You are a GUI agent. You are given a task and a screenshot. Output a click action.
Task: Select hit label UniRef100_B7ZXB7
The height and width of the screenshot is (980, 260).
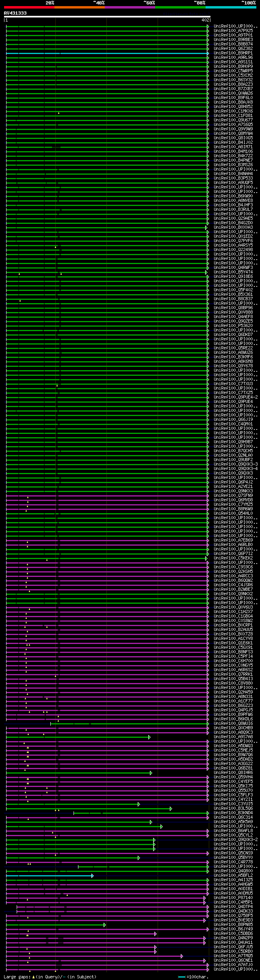233,89
